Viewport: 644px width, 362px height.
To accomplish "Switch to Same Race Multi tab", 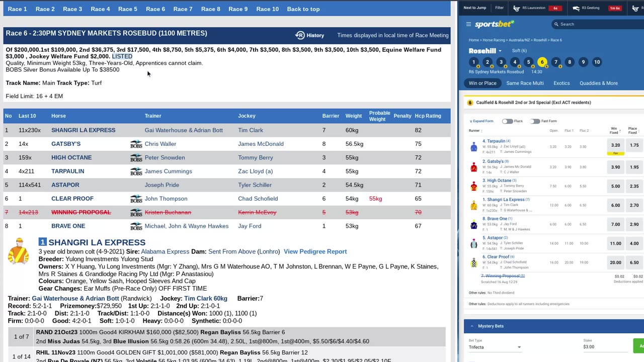I will coord(525,83).
